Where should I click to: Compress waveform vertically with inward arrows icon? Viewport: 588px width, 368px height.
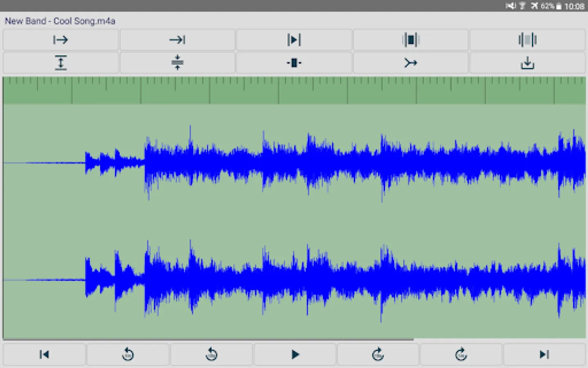point(177,63)
